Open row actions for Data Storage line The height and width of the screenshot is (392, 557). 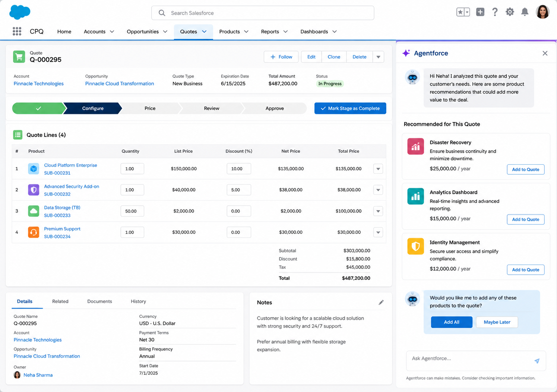[x=378, y=211]
